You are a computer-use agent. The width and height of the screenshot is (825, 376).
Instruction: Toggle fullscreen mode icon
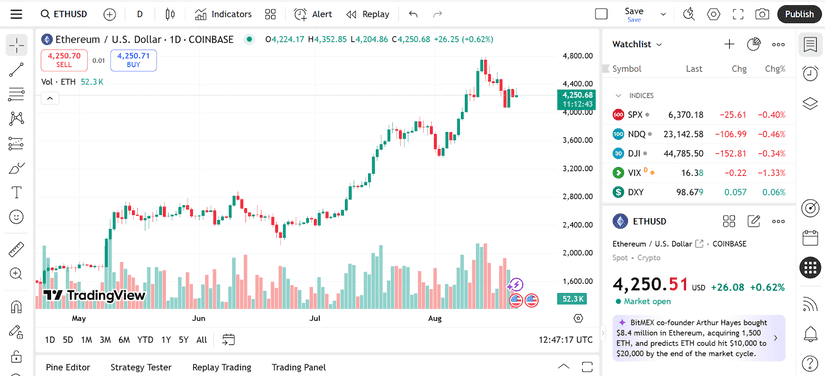[x=738, y=14]
